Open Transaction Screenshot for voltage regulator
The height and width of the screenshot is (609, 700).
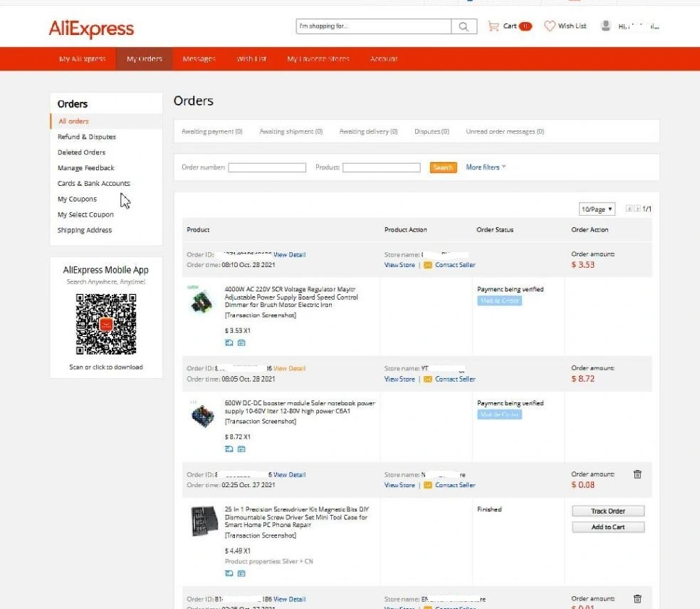pos(260,316)
